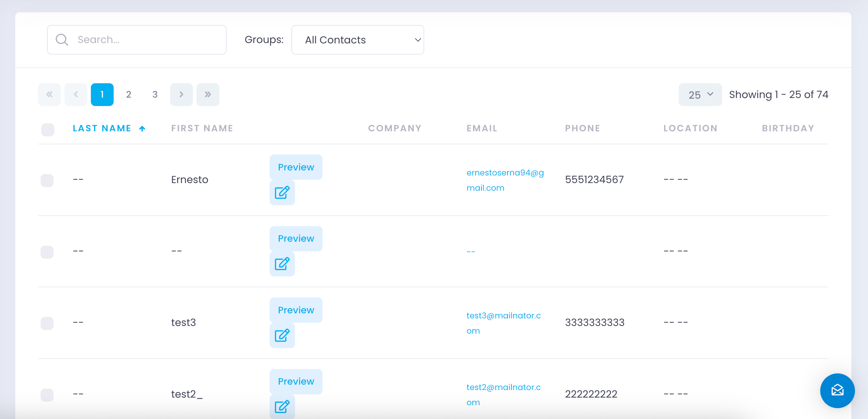The image size is (868, 419).
Task: Click the edit icon in test3's row
Action: 282,335
